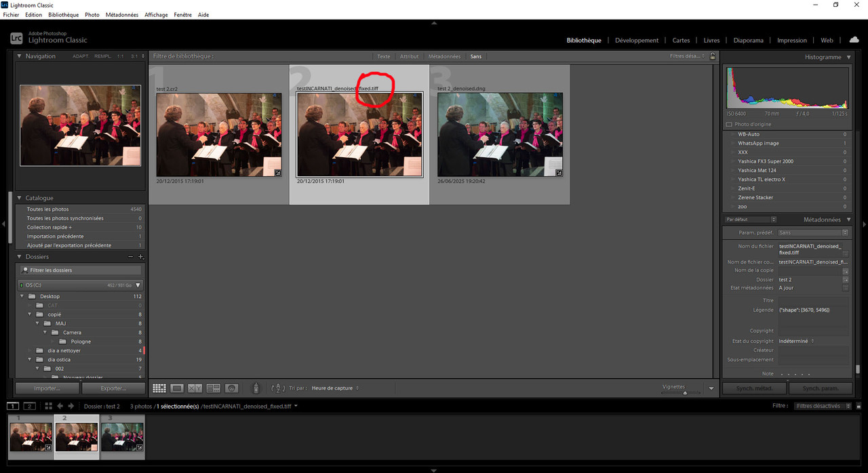Collapse the Navigation panel
This screenshot has height=473, width=868.
click(19, 56)
